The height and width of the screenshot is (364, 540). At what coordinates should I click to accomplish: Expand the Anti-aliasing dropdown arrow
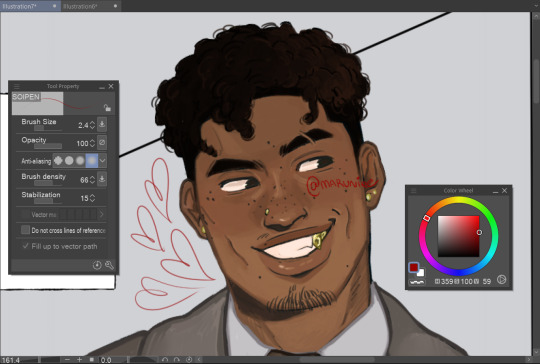[x=102, y=160]
